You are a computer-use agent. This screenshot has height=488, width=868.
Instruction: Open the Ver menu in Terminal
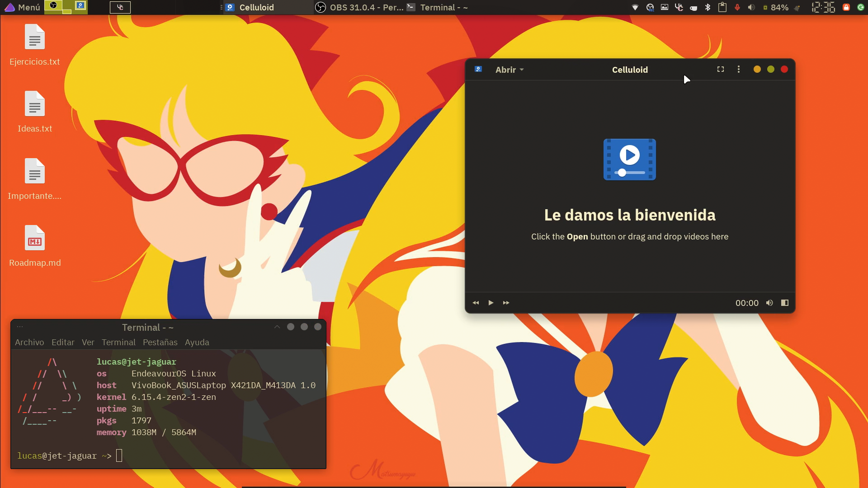click(88, 342)
